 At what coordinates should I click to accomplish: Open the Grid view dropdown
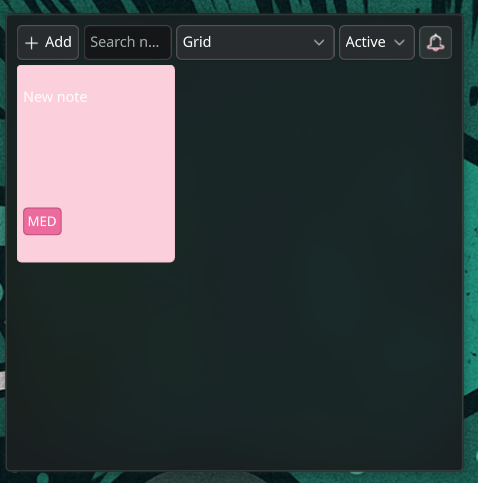click(255, 42)
